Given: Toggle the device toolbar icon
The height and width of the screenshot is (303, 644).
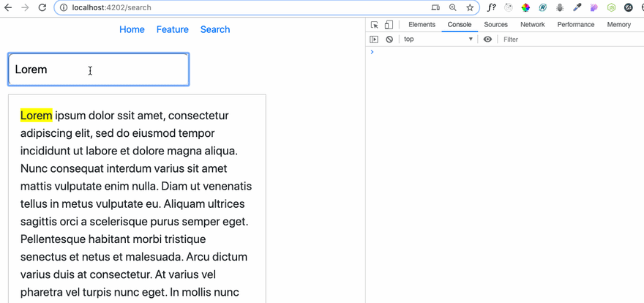Looking at the screenshot, I should point(389,25).
